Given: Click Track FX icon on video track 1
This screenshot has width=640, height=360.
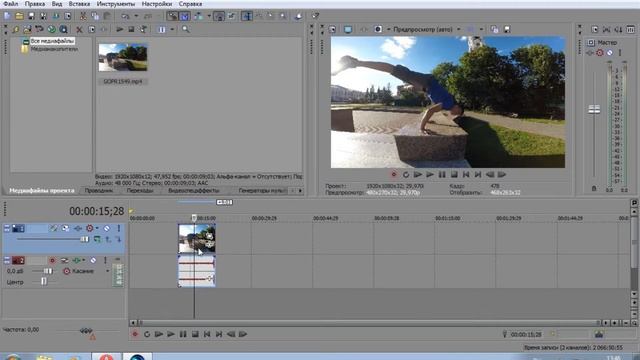Looking at the screenshot, I should 78,228.
